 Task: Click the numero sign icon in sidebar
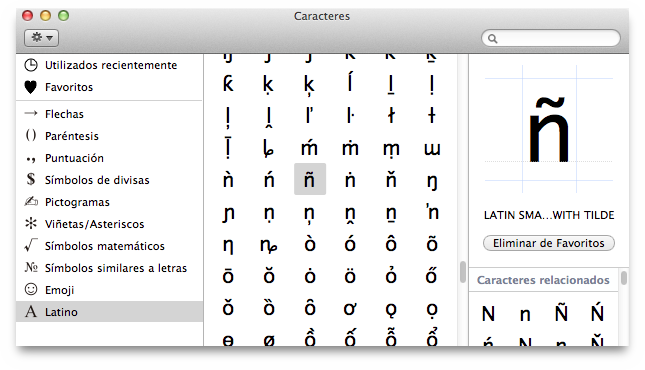31,267
